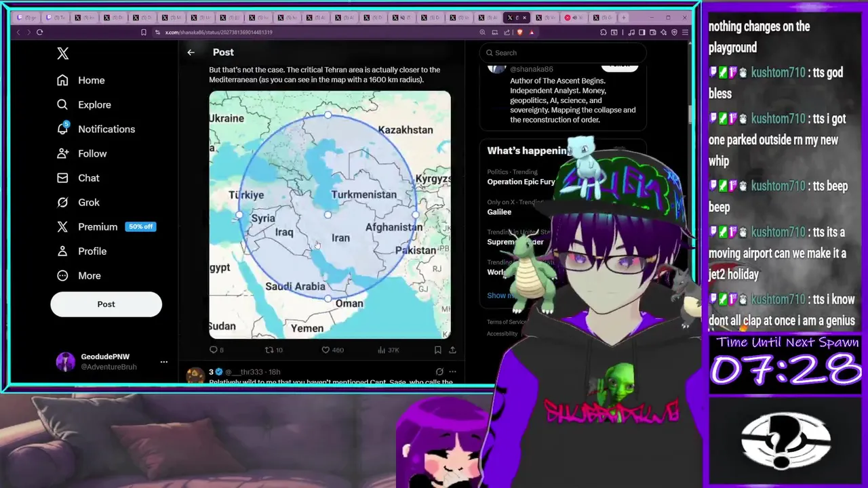Screen dimensions: 868x488
Task: Open the Middle East radius map image
Action: coord(330,214)
